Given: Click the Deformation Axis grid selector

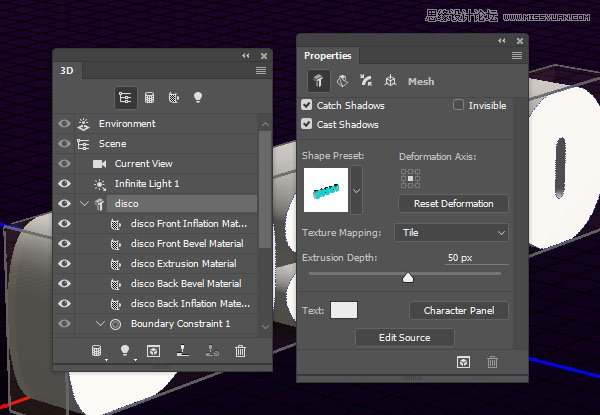Looking at the screenshot, I should pos(410,179).
